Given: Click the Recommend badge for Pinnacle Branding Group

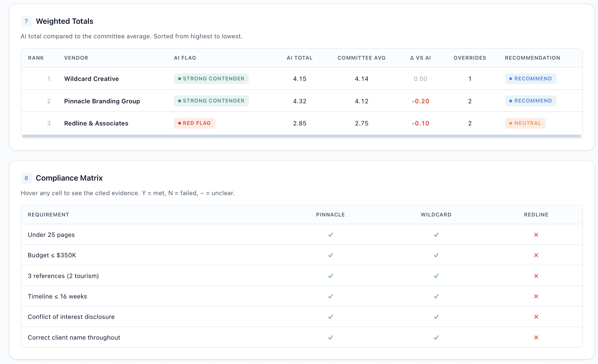Looking at the screenshot, I should click(531, 101).
